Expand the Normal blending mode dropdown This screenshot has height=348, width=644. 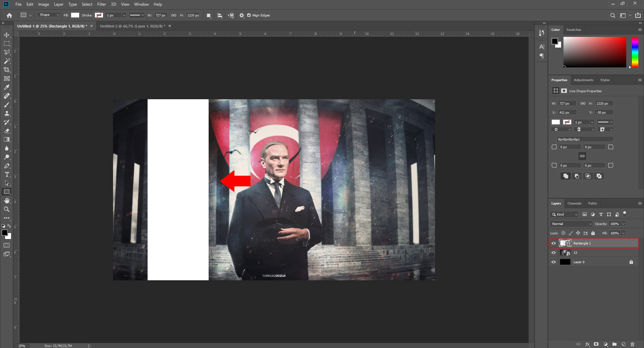coord(571,224)
